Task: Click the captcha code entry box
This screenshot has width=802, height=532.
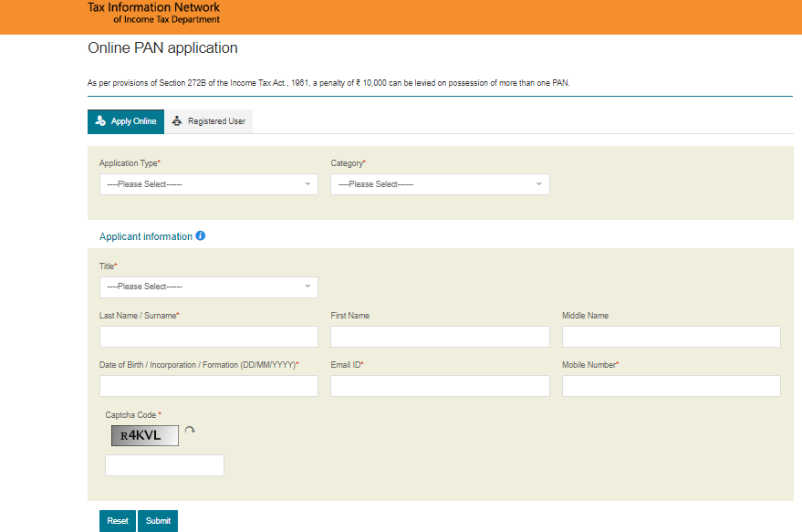Action: pos(164,465)
